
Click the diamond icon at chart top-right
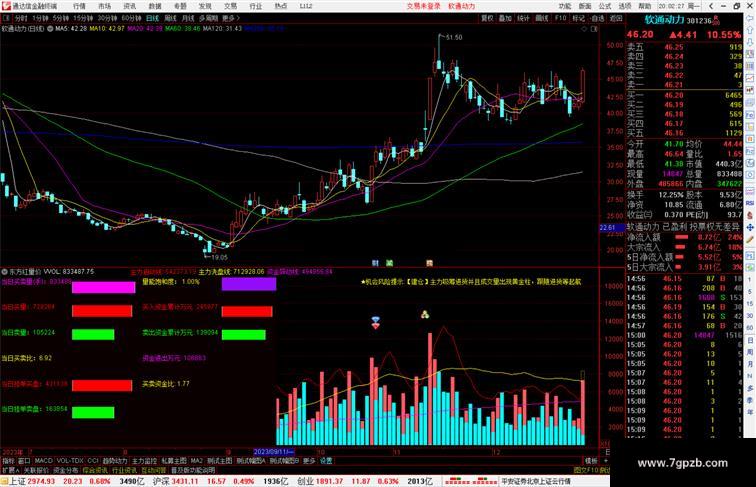[584, 29]
